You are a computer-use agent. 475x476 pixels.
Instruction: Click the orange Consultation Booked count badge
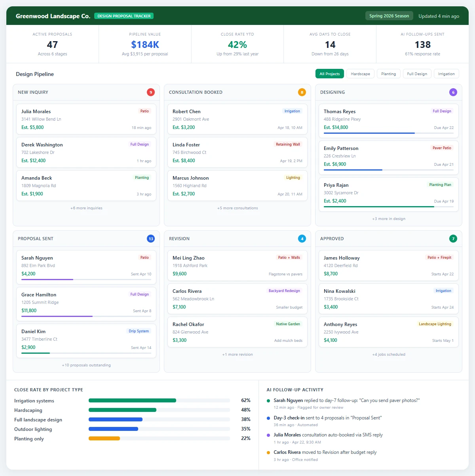click(302, 92)
